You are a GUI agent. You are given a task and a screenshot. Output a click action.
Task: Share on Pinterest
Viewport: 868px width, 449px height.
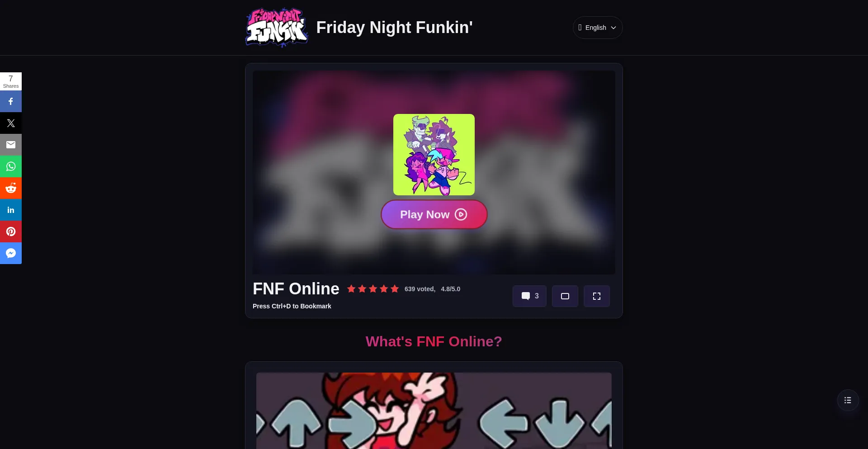tap(11, 232)
